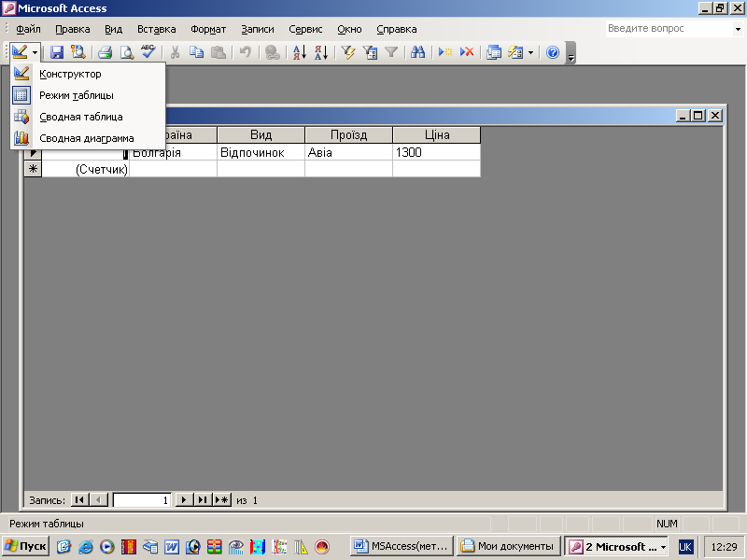Click the Введите вопрос help input box
Image resolution: width=747 pixels, height=560 pixels.
(669, 29)
